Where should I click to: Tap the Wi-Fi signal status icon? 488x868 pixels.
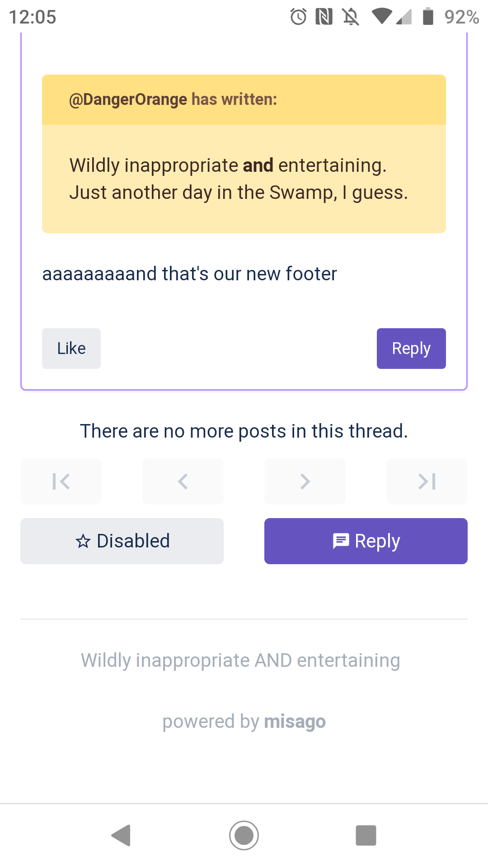[382, 17]
